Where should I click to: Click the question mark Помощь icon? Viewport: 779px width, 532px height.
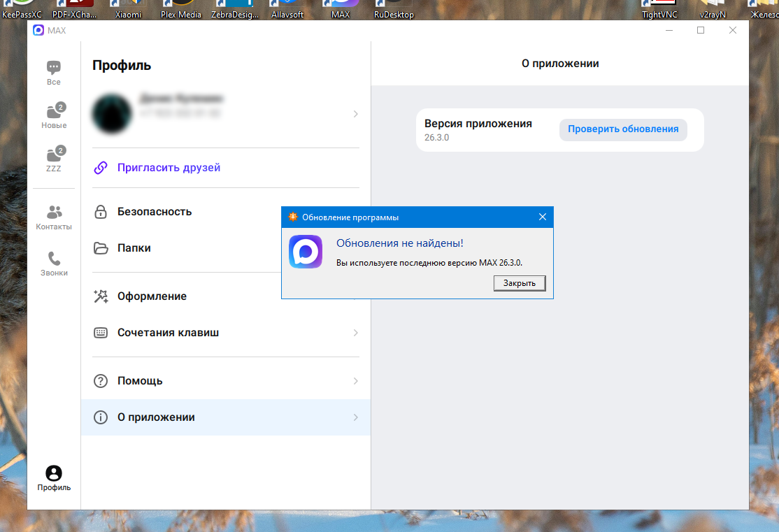coord(101,381)
